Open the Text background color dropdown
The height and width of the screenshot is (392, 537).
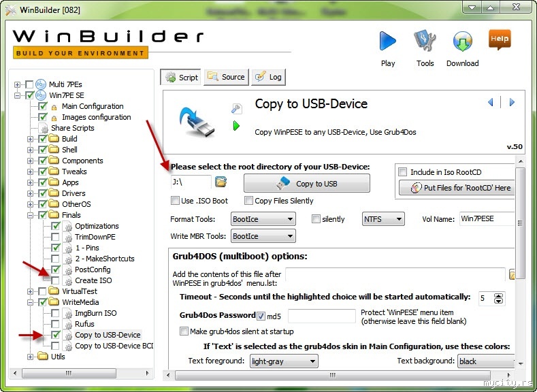click(486, 361)
